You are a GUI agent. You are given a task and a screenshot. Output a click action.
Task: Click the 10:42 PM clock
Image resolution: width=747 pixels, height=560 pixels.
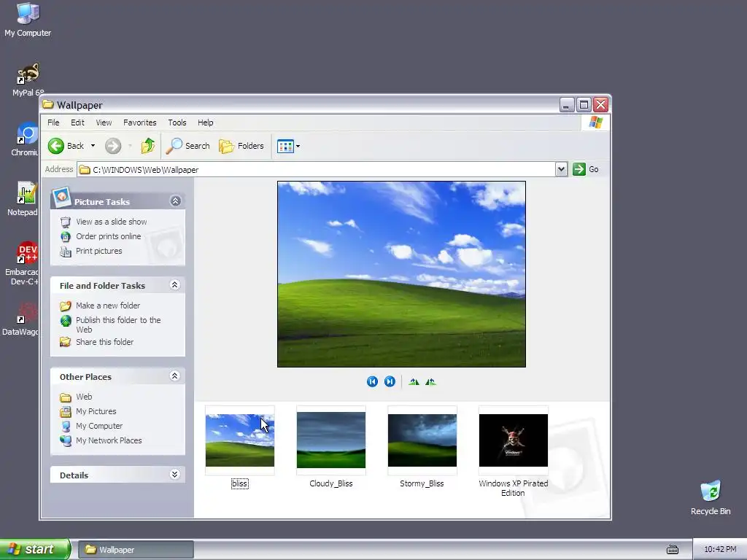pos(720,550)
